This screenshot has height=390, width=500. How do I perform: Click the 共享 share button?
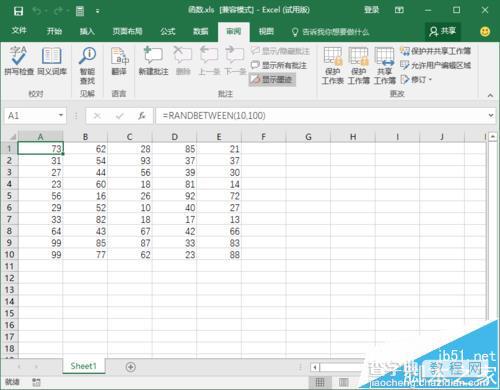(x=443, y=31)
